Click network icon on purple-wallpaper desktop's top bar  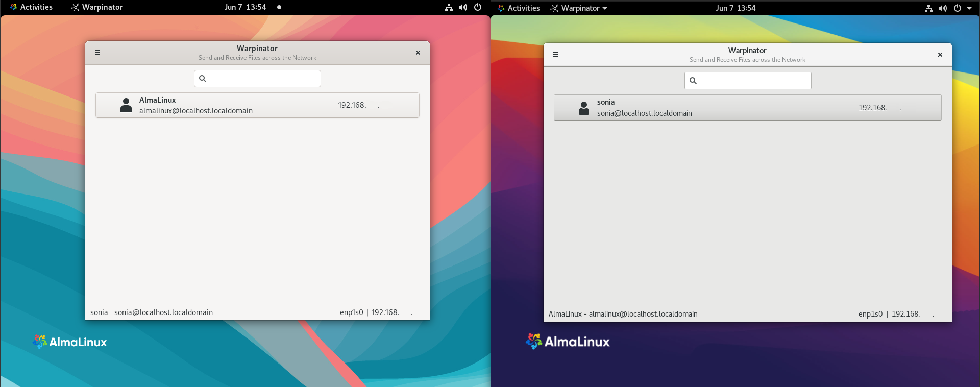click(928, 8)
